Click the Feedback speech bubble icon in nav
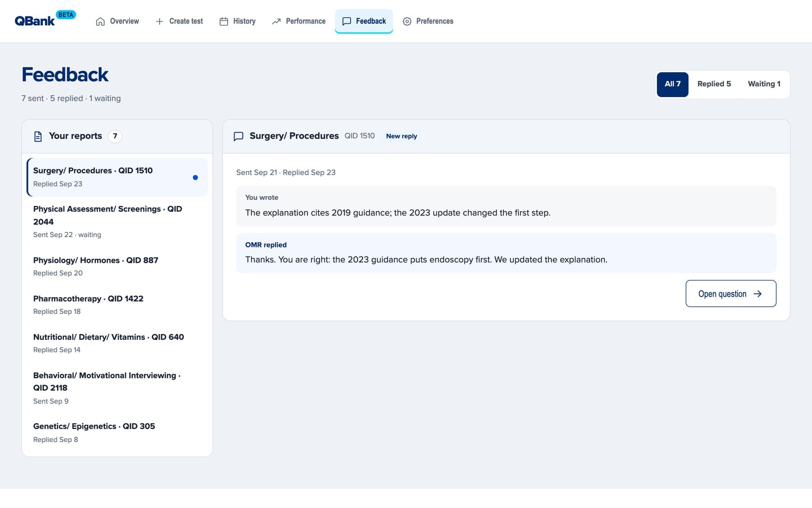812x508 pixels. 346,21
